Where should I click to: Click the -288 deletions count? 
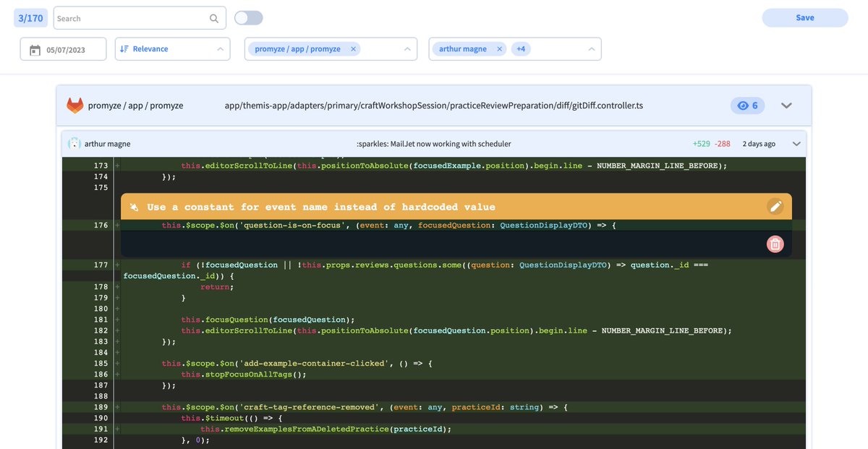coord(723,144)
